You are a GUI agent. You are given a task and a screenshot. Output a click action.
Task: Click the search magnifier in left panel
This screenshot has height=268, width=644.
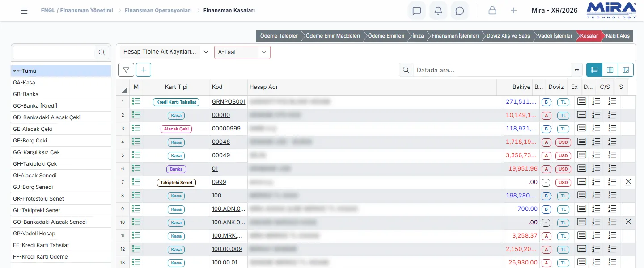coord(102,53)
